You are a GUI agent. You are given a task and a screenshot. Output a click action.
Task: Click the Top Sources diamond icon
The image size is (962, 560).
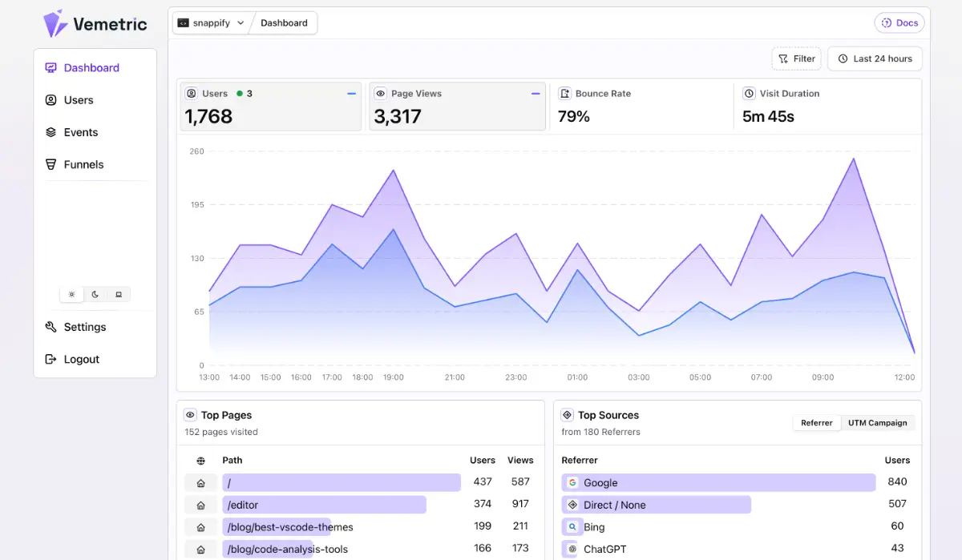click(567, 415)
